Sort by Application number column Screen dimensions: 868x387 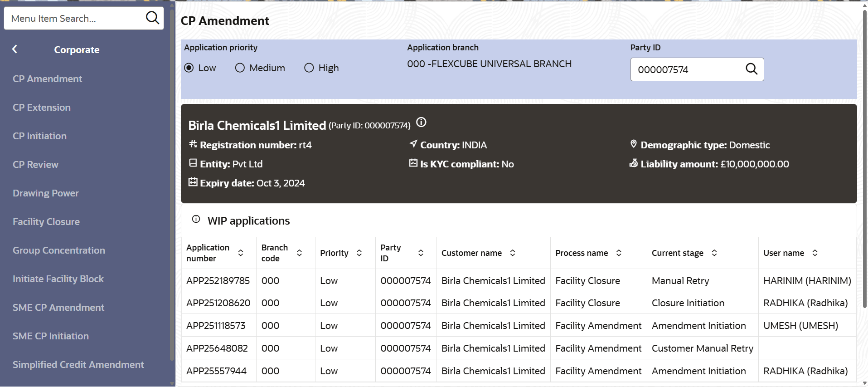click(x=241, y=253)
